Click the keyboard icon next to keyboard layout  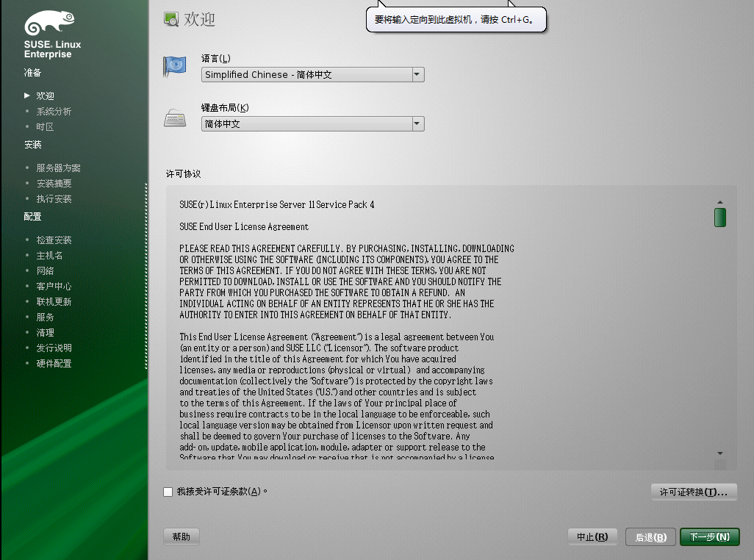tap(174, 117)
